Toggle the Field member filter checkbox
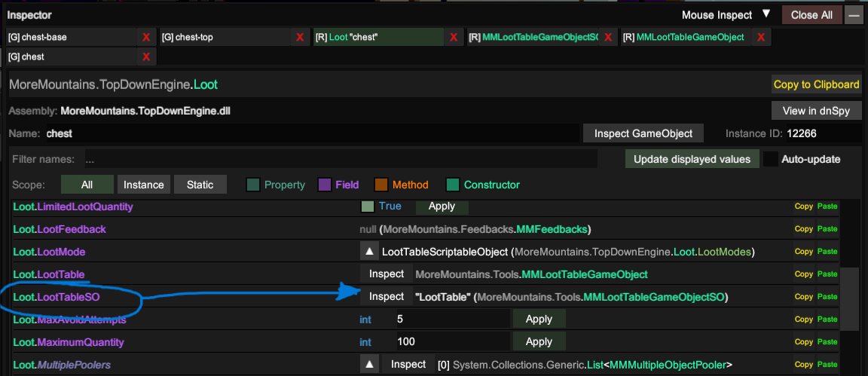Viewport: 868px width, 376px height. click(x=324, y=185)
